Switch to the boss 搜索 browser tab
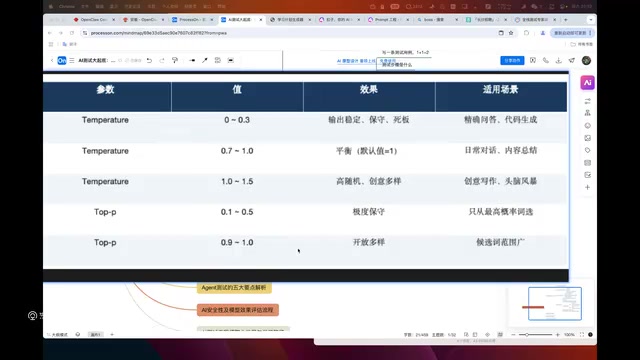The width and height of the screenshot is (640, 360). click(437, 20)
